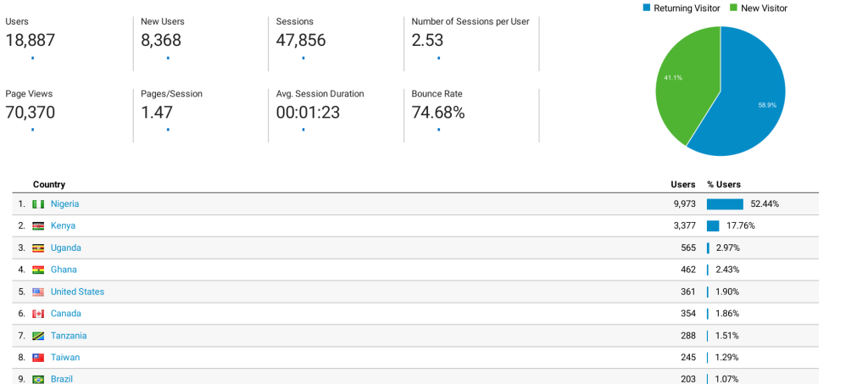Click the Brazil flag icon

coord(38,380)
